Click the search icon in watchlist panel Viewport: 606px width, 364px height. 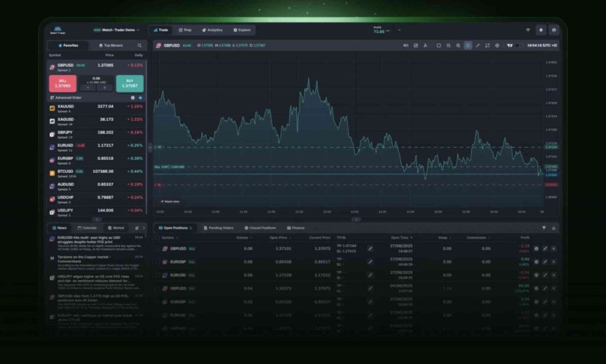[x=140, y=46]
